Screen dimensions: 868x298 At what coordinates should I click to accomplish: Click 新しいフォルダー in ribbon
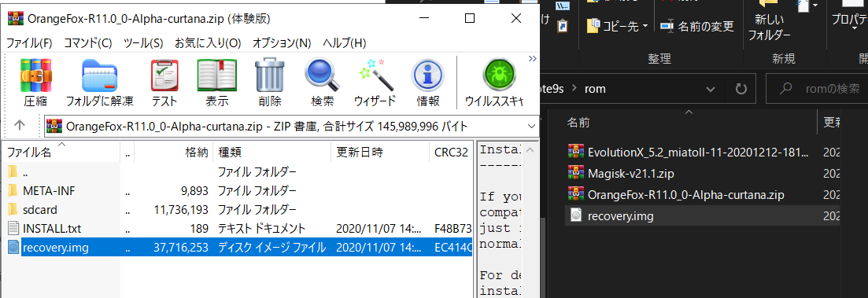[x=770, y=21]
